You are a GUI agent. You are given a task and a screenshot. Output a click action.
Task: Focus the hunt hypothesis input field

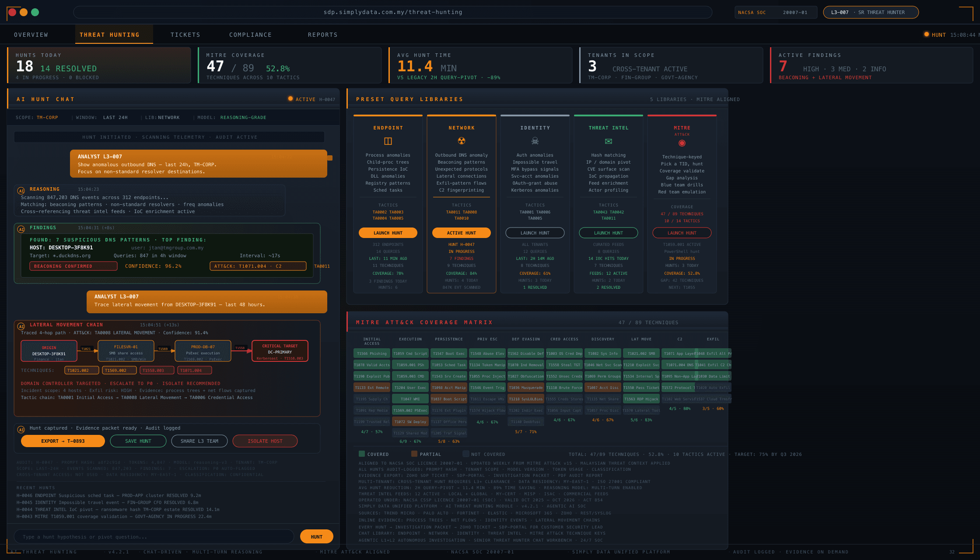[x=154, y=536]
